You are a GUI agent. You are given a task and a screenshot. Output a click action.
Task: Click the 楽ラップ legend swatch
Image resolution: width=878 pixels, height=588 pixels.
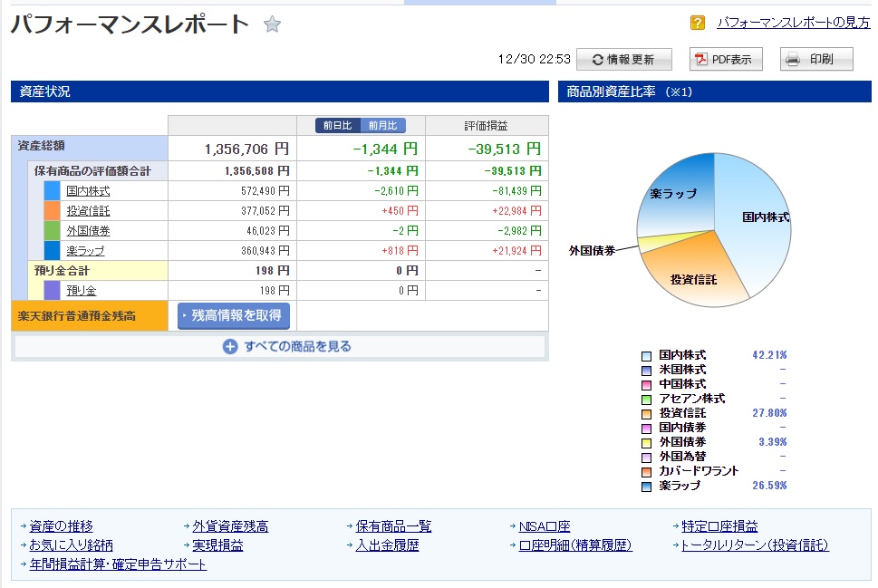click(x=646, y=487)
